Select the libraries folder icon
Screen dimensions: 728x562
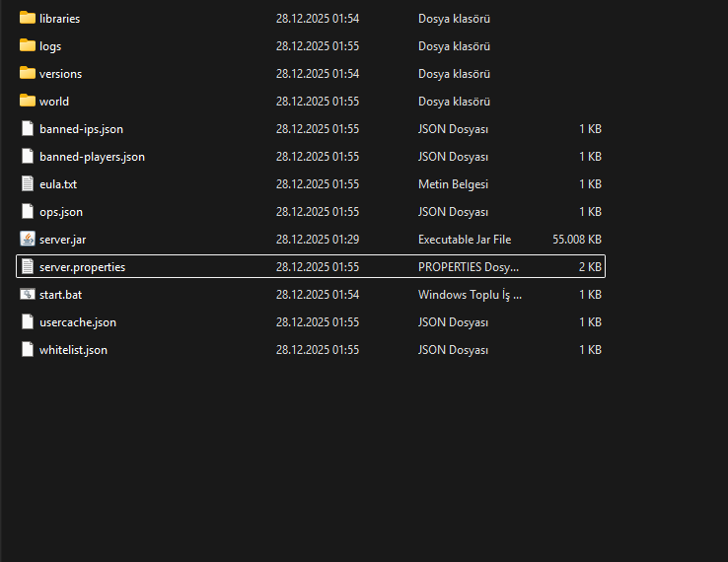(x=28, y=18)
